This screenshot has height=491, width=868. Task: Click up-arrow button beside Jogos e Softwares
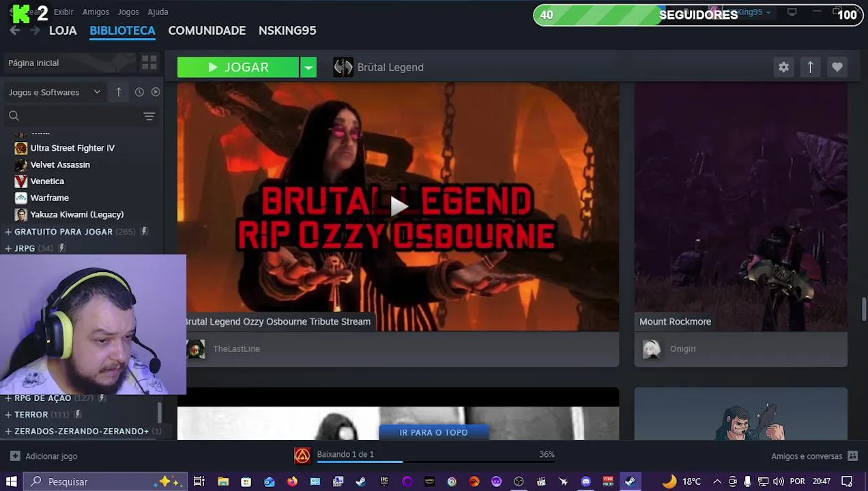click(x=118, y=92)
